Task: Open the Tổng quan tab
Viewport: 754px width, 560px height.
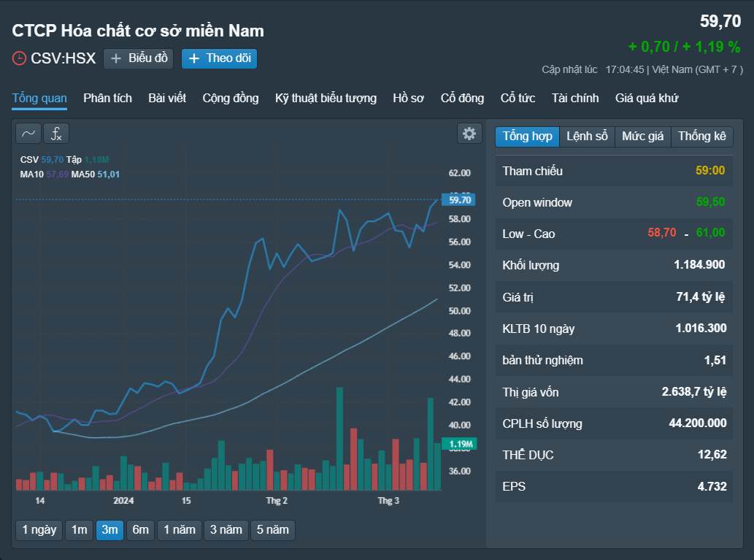Action: point(39,98)
